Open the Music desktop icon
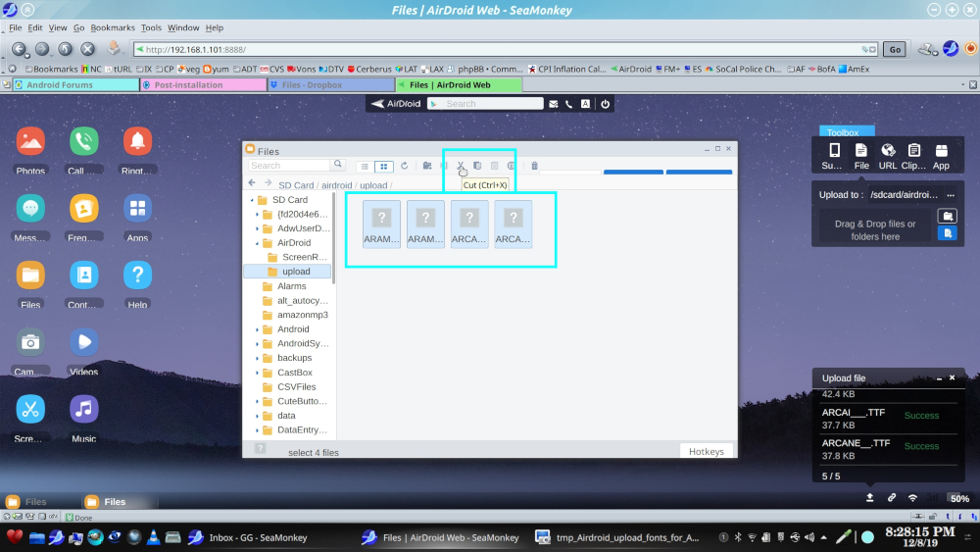The width and height of the screenshot is (980, 552). tap(83, 410)
